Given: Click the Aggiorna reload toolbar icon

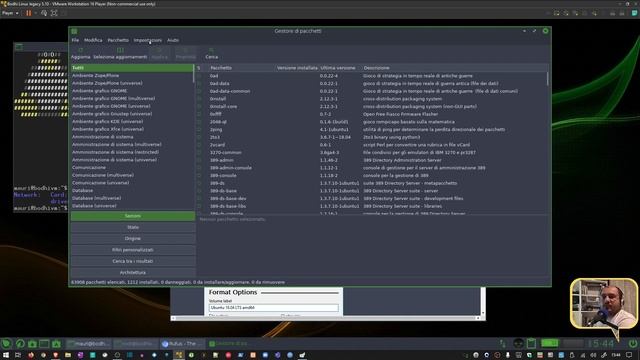Looking at the screenshot, I should [x=80, y=50].
